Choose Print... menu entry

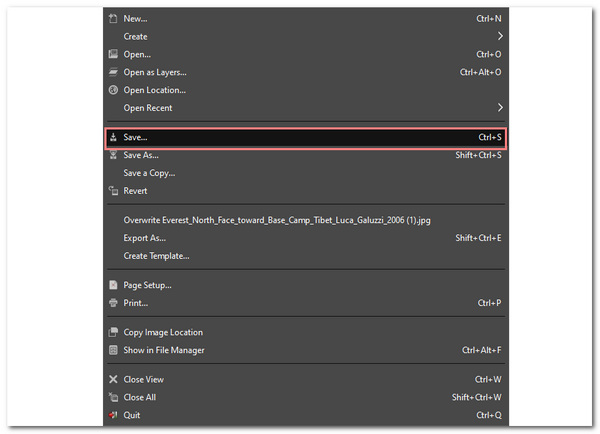click(x=306, y=303)
